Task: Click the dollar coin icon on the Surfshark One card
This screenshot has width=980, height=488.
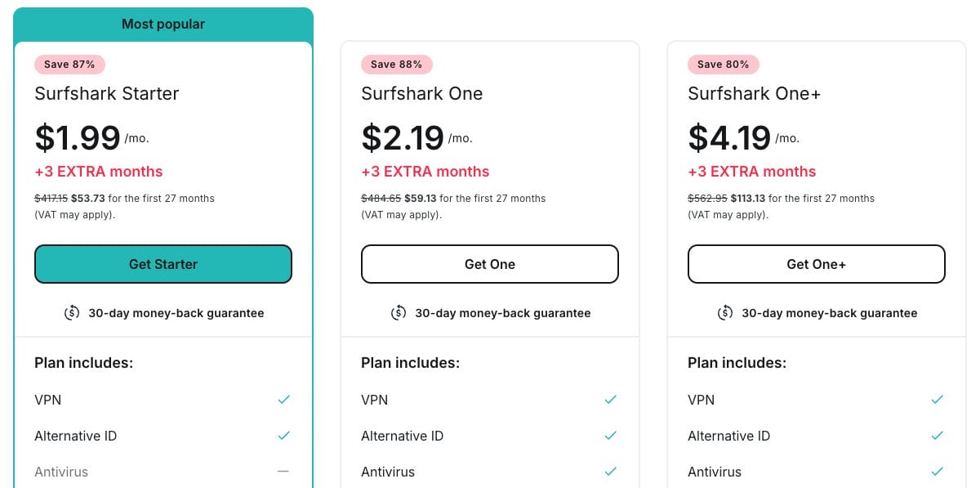Action: click(x=399, y=313)
